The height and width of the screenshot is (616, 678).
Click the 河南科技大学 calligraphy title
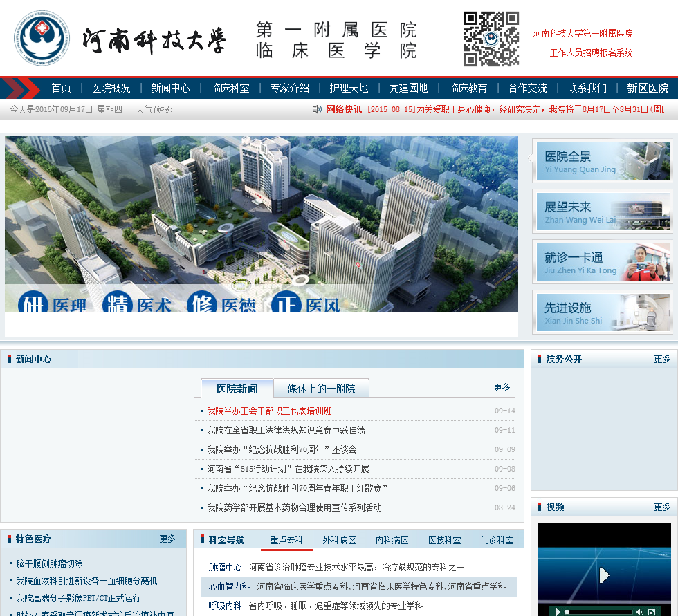154,41
